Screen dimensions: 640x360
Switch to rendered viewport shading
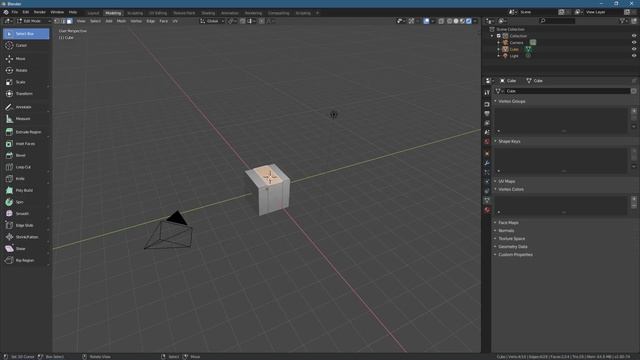[469, 21]
